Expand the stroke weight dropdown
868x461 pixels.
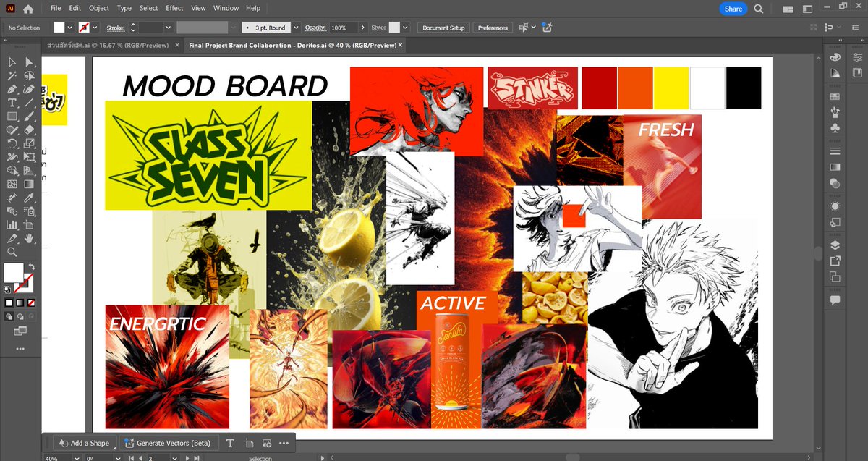pyautogui.click(x=168, y=28)
